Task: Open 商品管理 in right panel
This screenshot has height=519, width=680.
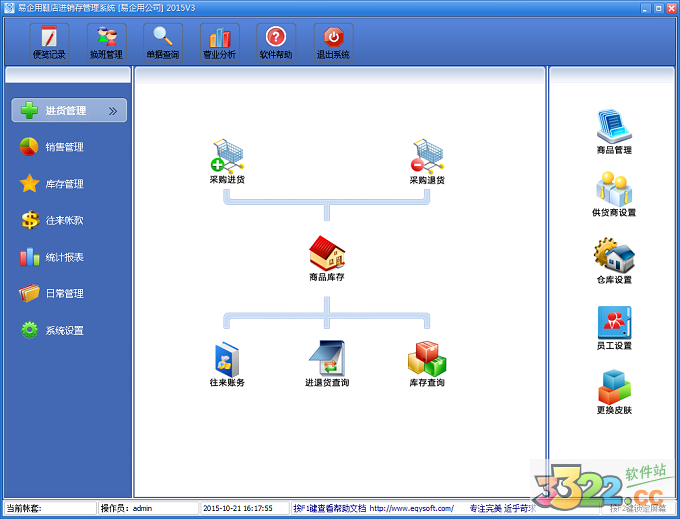Action: coord(614,127)
